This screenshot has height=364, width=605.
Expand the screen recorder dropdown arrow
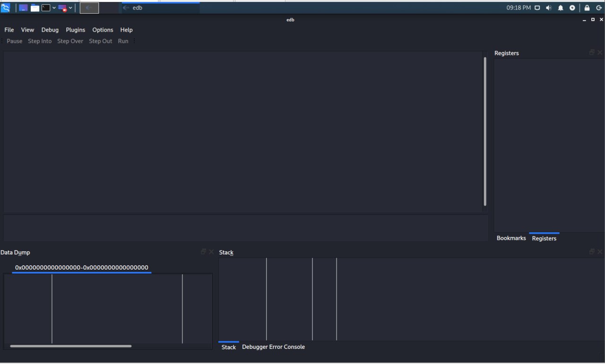70,8
